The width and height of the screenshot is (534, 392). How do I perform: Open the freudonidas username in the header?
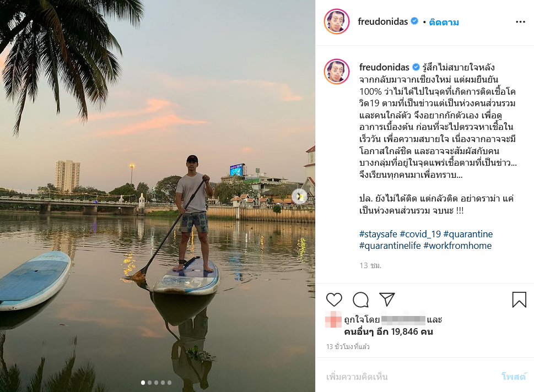coord(383,22)
